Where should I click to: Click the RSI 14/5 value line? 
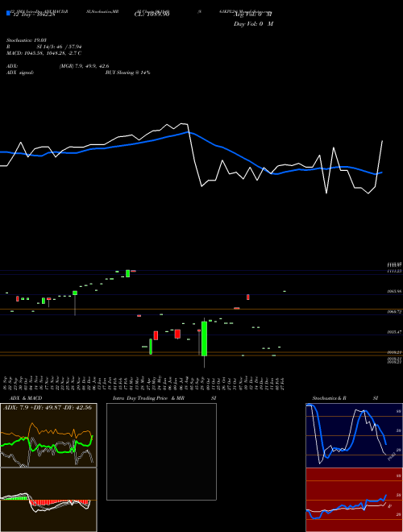[x=44, y=47]
